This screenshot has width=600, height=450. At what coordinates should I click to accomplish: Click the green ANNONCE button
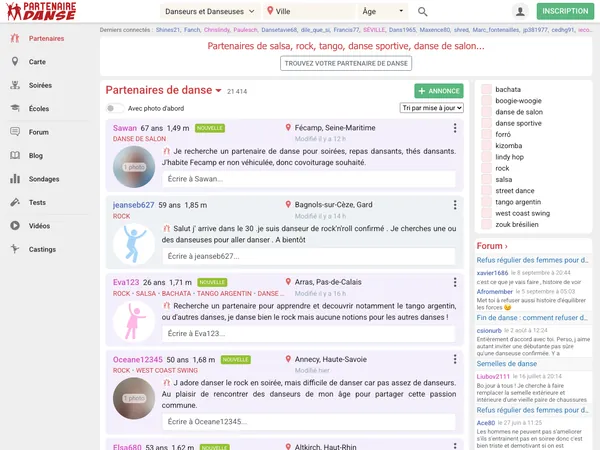(x=439, y=91)
